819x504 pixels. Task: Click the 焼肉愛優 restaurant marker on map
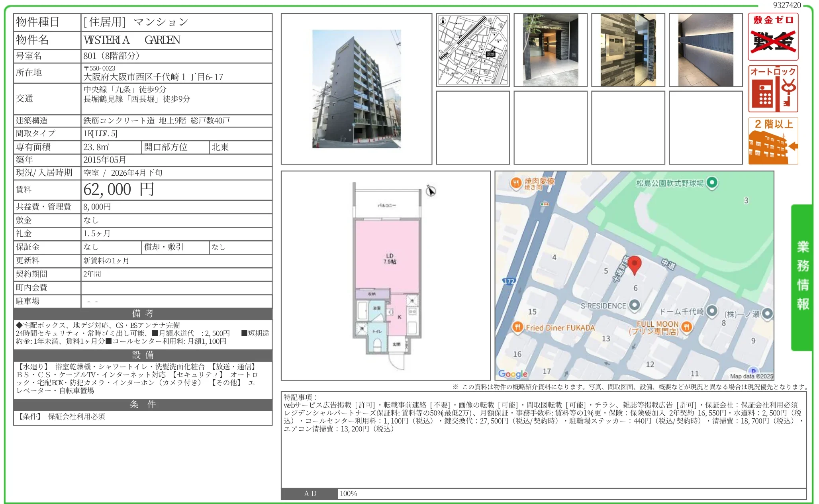(x=516, y=183)
